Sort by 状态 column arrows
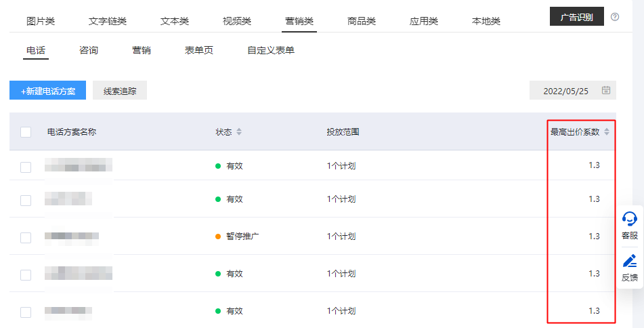This screenshot has width=644, height=328. tap(239, 131)
